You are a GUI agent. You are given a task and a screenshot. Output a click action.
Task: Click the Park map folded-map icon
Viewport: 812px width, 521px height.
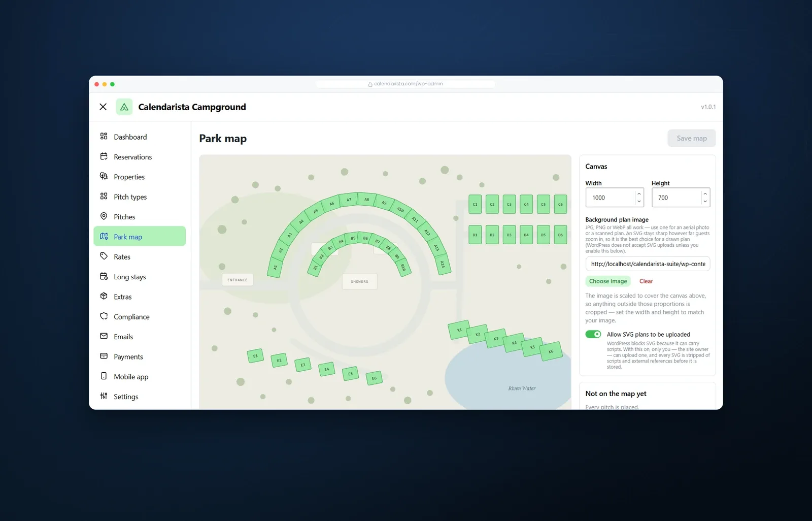104,236
